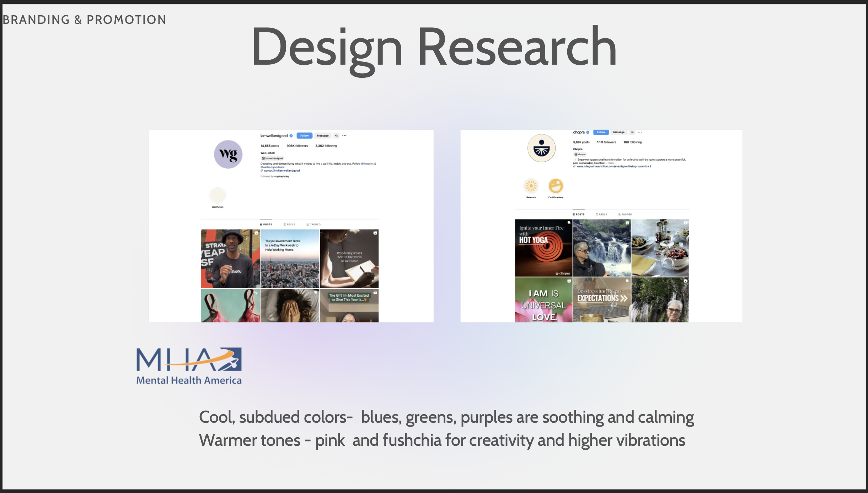This screenshot has height=493, width=868.
Task: Click the sprout.link/iamwellandgood link
Action: [x=282, y=170]
